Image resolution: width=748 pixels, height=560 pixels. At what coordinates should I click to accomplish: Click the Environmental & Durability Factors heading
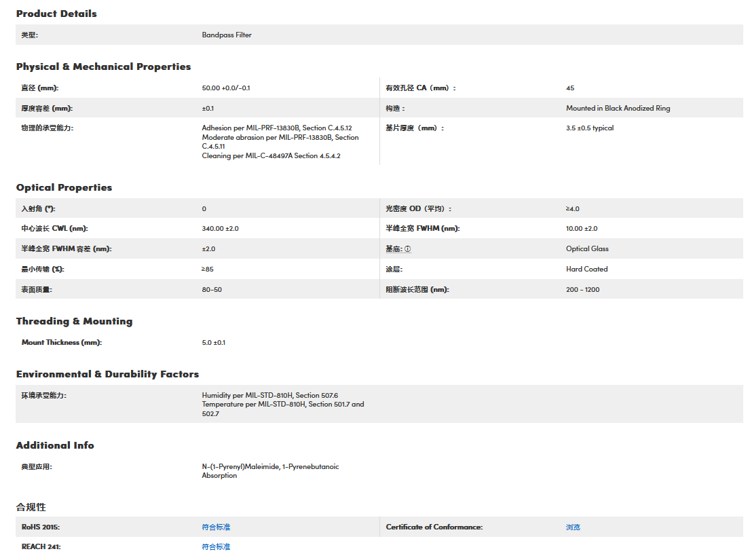pos(107,374)
